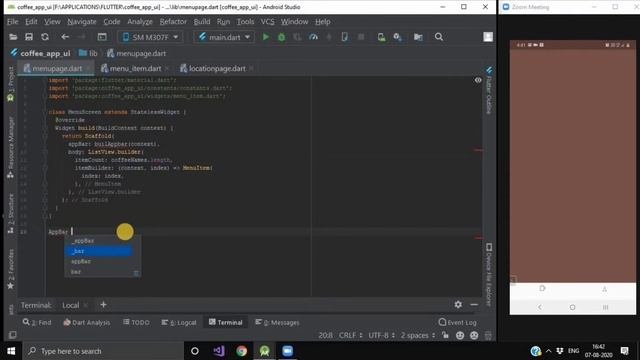The width and height of the screenshot is (640, 360).
Task: Click the Search Everywhere magnifier icon
Action: (439, 37)
